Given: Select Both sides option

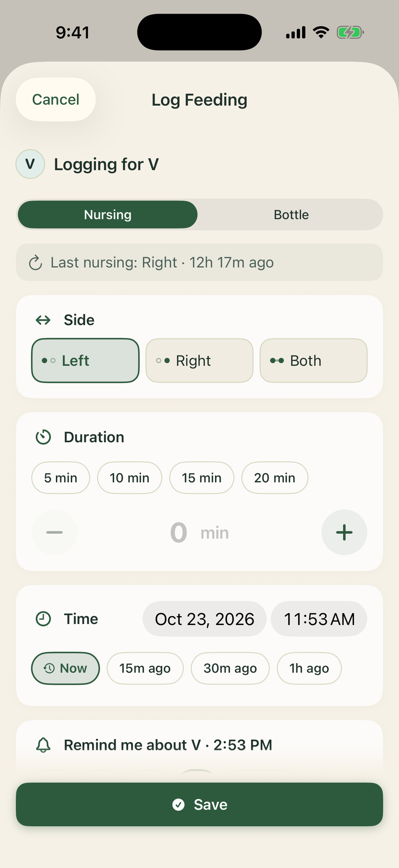Looking at the screenshot, I should click(x=314, y=361).
